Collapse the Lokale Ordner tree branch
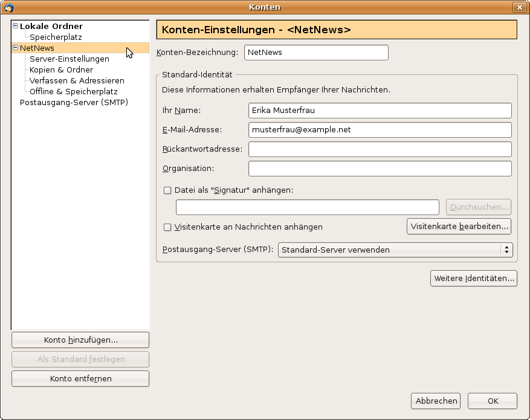Viewport: 530px width, 420px height. point(16,26)
